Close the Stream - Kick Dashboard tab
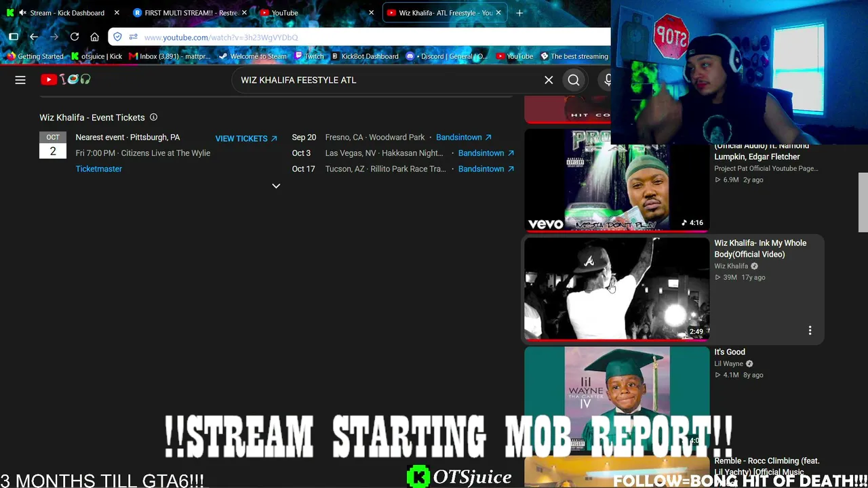 (117, 13)
